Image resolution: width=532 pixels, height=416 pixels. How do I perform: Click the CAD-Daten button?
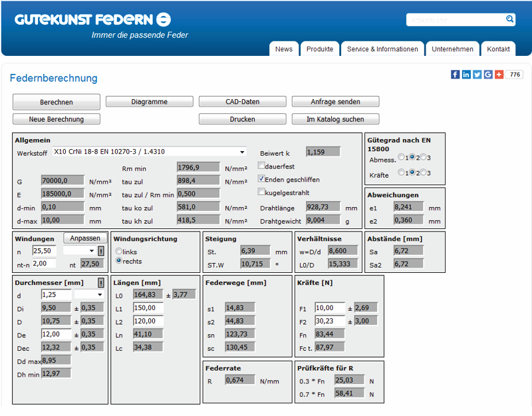[x=242, y=102]
